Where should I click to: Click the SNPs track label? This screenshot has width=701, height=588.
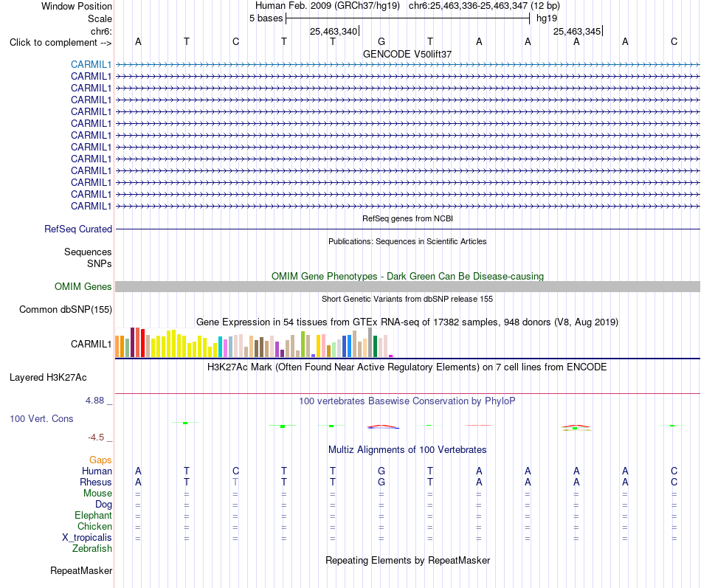point(100,264)
